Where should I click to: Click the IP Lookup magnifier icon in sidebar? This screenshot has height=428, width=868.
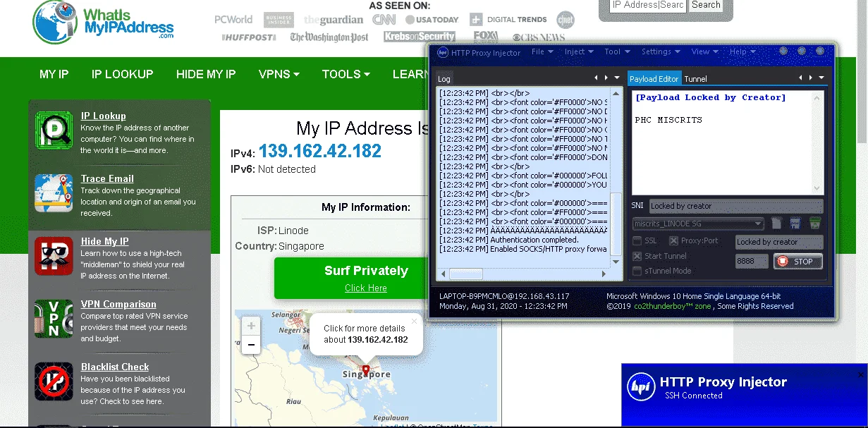click(54, 130)
